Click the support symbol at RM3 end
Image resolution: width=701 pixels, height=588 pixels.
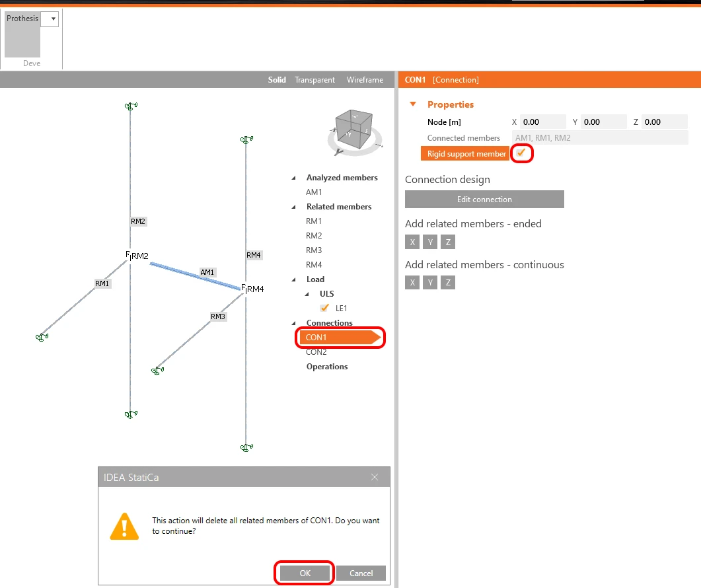point(157,370)
